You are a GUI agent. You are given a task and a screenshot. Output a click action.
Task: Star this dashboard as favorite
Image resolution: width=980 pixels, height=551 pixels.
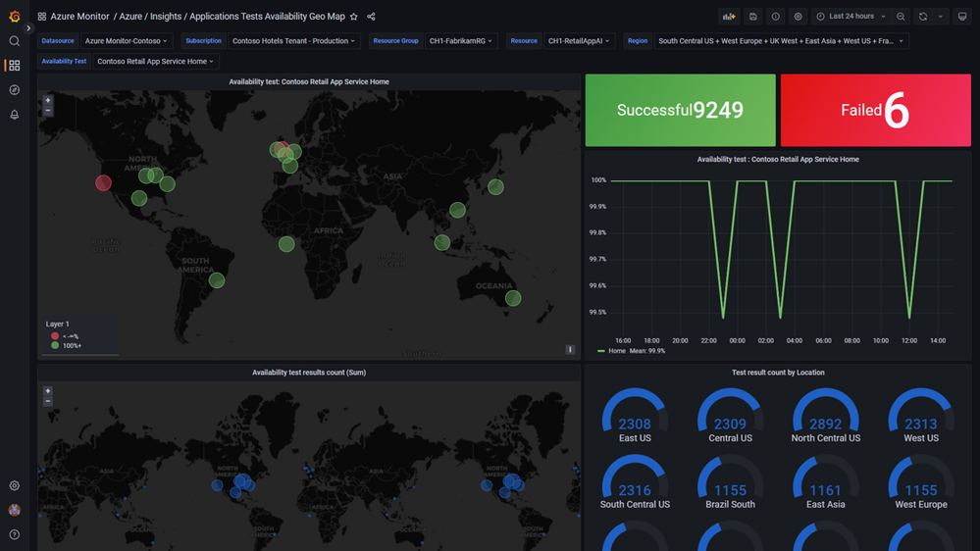pos(354,17)
